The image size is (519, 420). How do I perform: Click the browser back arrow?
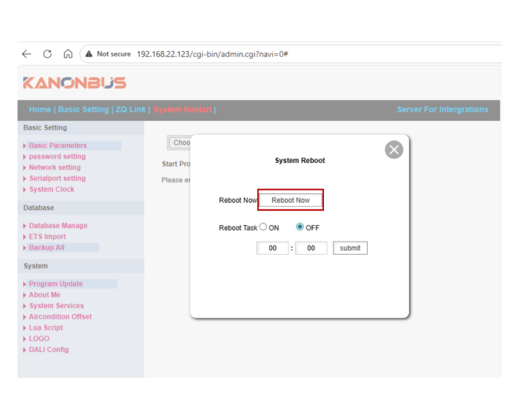point(27,54)
